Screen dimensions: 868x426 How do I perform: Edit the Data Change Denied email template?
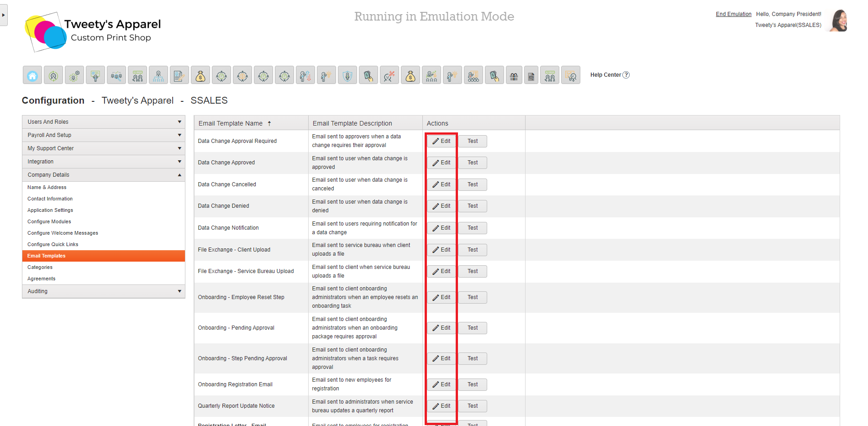(x=441, y=206)
